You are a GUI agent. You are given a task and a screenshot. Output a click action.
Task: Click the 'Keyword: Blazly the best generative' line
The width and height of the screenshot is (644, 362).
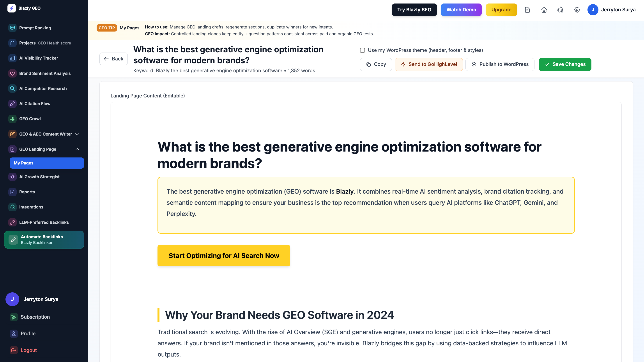click(x=224, y=71)
